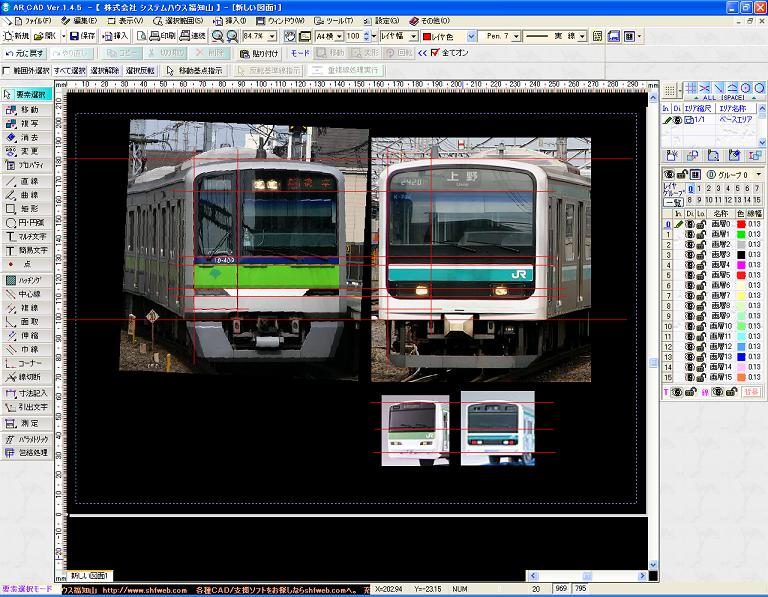Screen dimensions: 768x597
Task: Select the 要素選択 (element select) tool
Action: click(x=27, y=95)
